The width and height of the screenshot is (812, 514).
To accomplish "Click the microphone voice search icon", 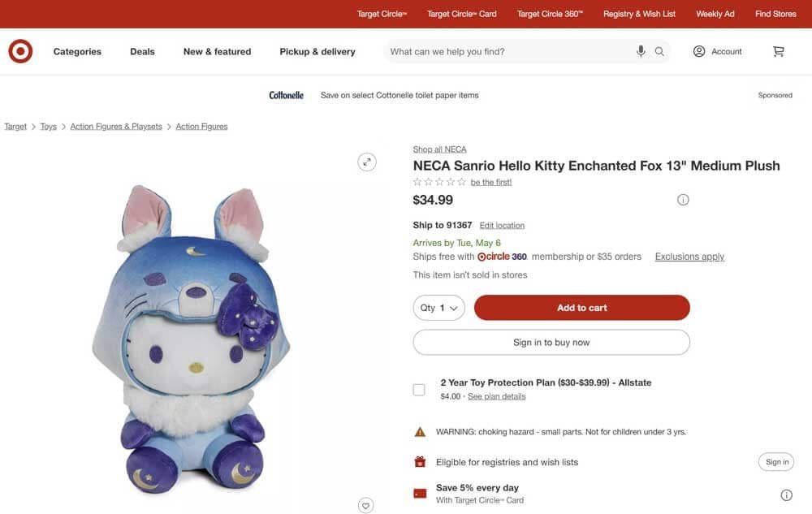I will pyautogui.click(x=641, y=51).
